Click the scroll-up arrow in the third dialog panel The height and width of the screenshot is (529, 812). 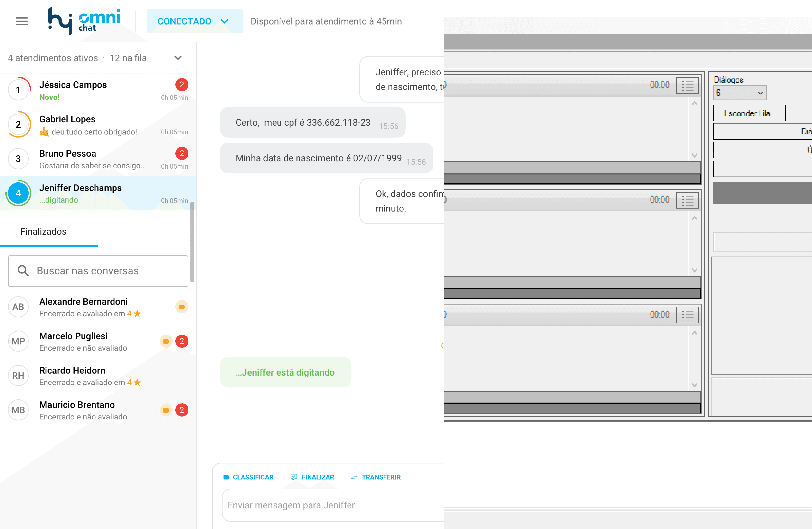coord(694,333)
